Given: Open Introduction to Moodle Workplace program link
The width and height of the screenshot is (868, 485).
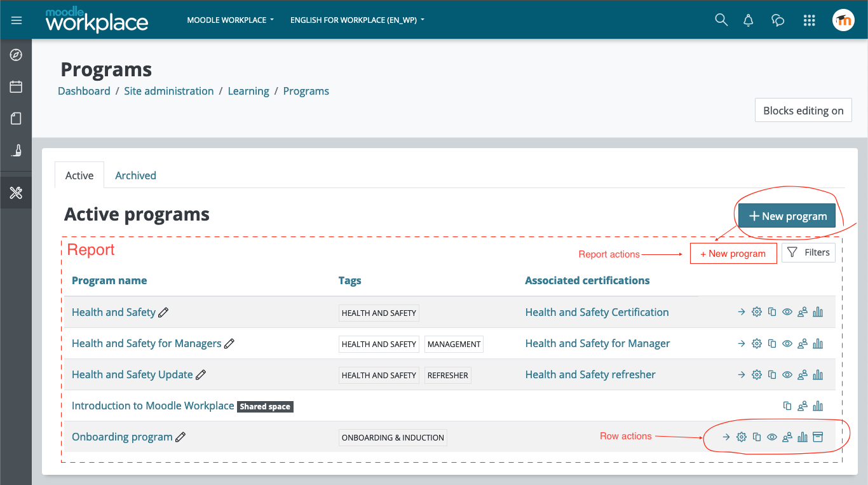Looking at the screenshot, I should [153, 406].
